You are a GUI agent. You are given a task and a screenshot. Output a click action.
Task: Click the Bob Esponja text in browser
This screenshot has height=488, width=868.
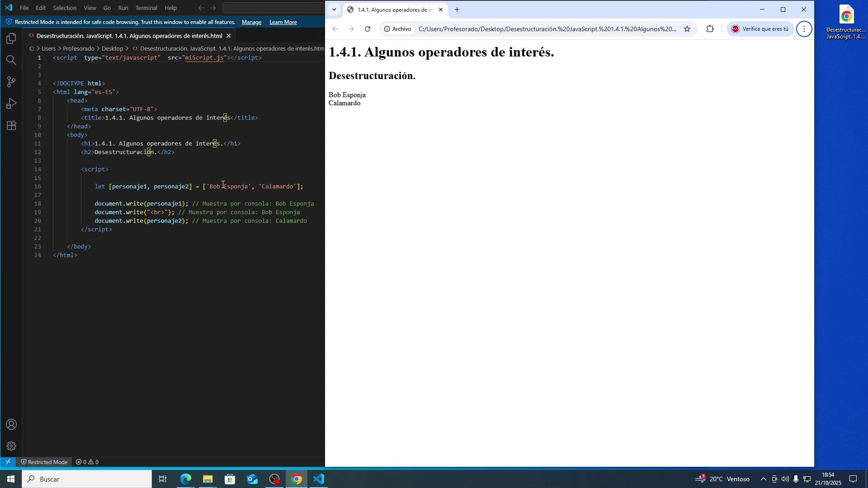pyautogui.click(x=347, y=95)
